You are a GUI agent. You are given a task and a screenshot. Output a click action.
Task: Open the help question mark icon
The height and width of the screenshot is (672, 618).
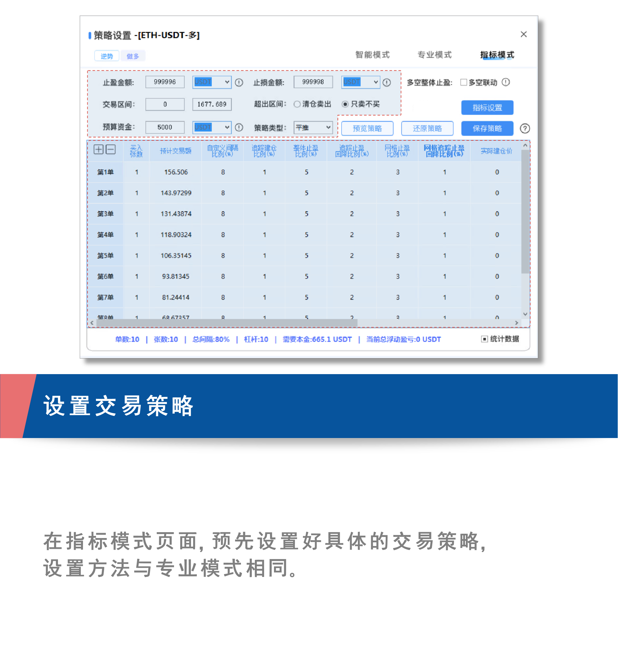tap(525, 128)
